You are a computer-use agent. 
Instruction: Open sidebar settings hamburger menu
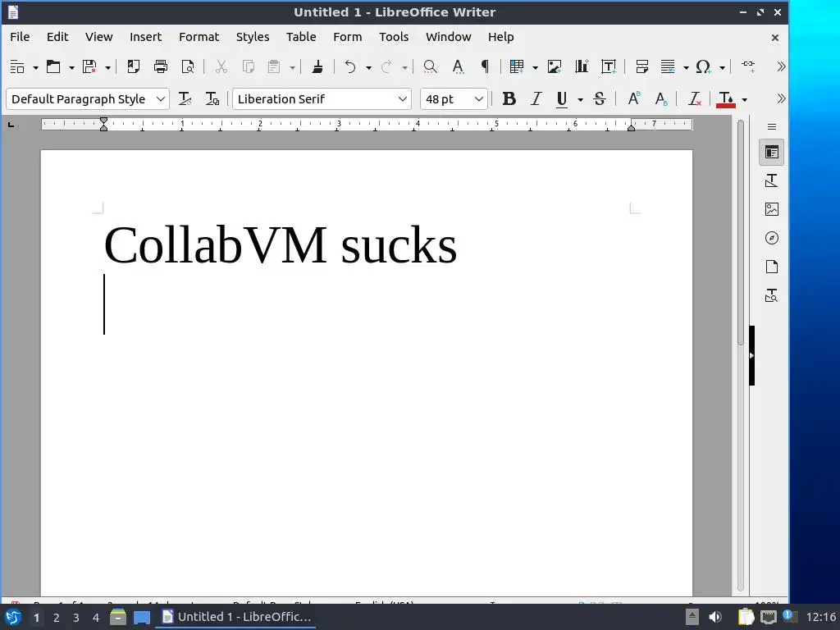pos(771,127)
